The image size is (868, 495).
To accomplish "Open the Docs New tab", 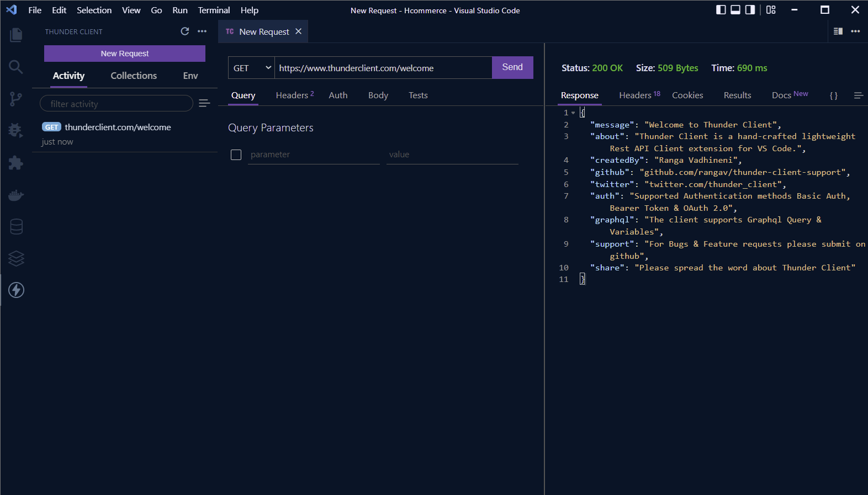I will click(x=790, y=95).
